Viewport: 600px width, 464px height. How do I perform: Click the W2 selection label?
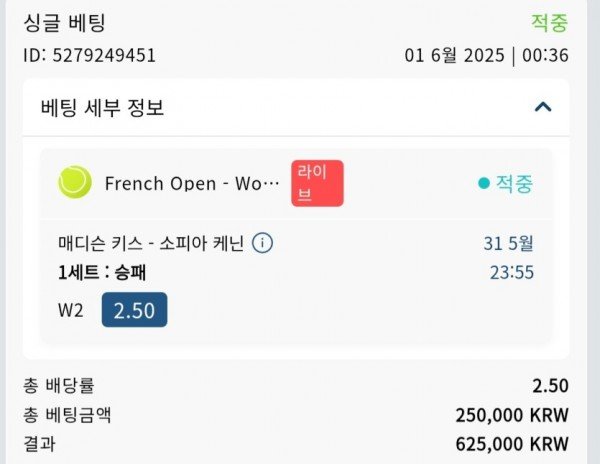[71, 310]
